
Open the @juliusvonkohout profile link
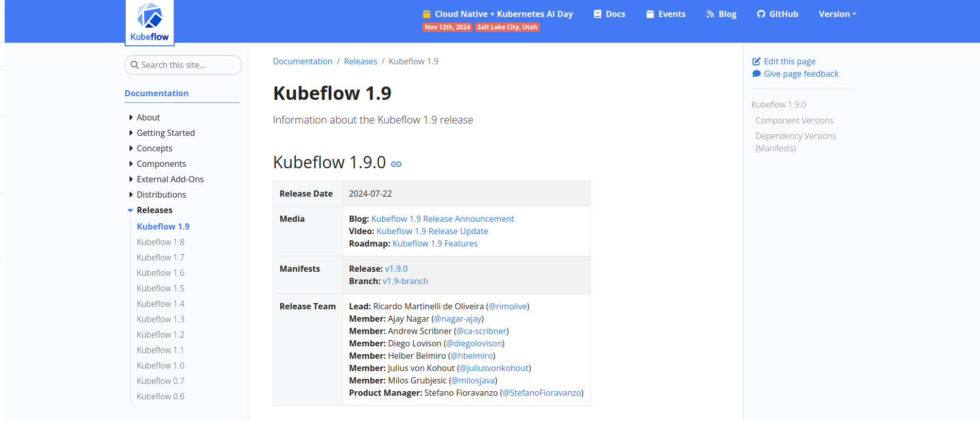point(494,368)
